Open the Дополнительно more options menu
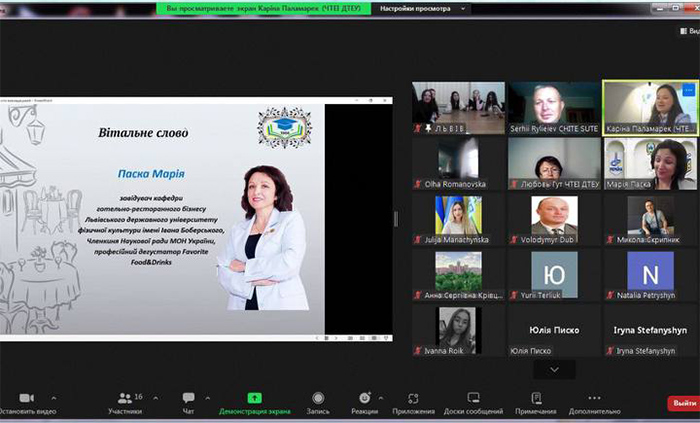This screenshot has width=700, height=423. click(595, 402)
